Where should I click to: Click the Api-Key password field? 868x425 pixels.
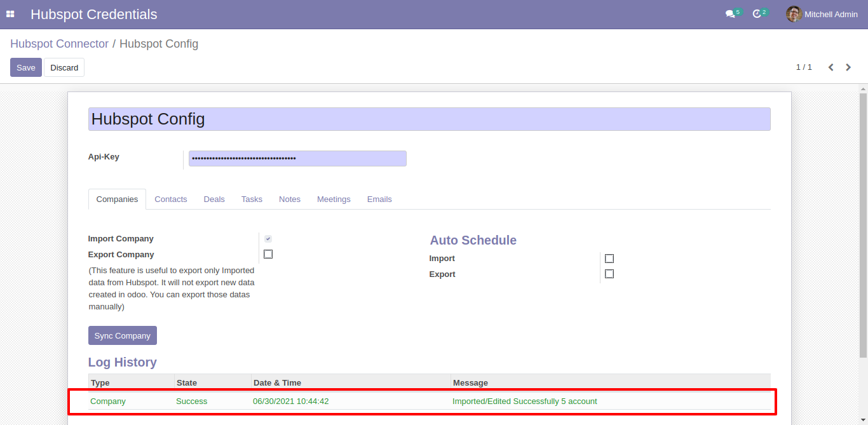(x=297, y=158)
